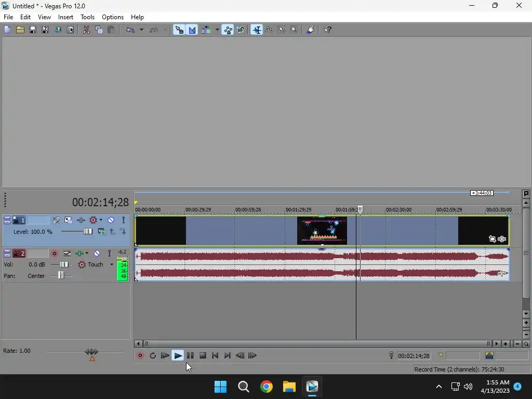Arm audio track 2 for record
532x399 pixels.
pyautogui.click(x=54, y=254)
